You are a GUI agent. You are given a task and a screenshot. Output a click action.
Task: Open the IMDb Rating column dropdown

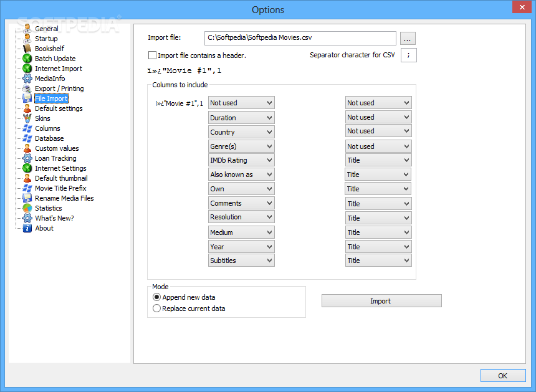(x=241, y=160)
